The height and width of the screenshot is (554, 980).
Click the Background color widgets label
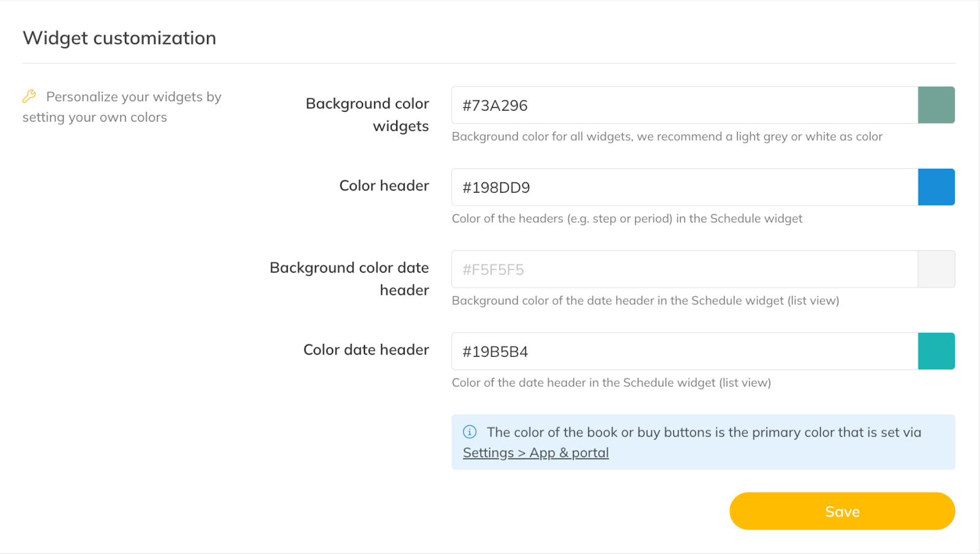(367, 114)
